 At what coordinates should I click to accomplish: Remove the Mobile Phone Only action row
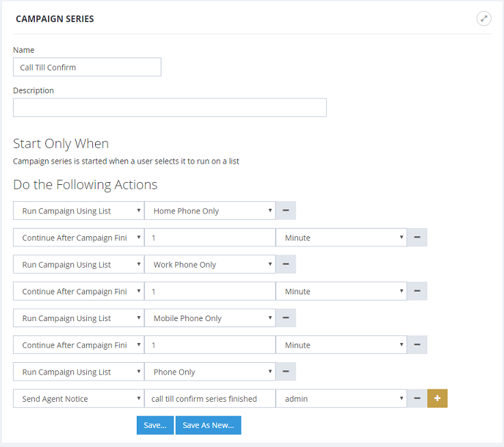[x=285, y=318]
